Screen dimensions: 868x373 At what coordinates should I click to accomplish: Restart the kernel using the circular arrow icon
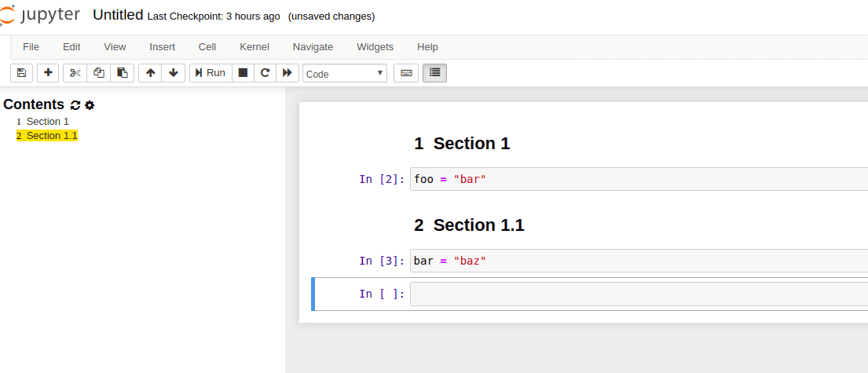click(266, 73)
